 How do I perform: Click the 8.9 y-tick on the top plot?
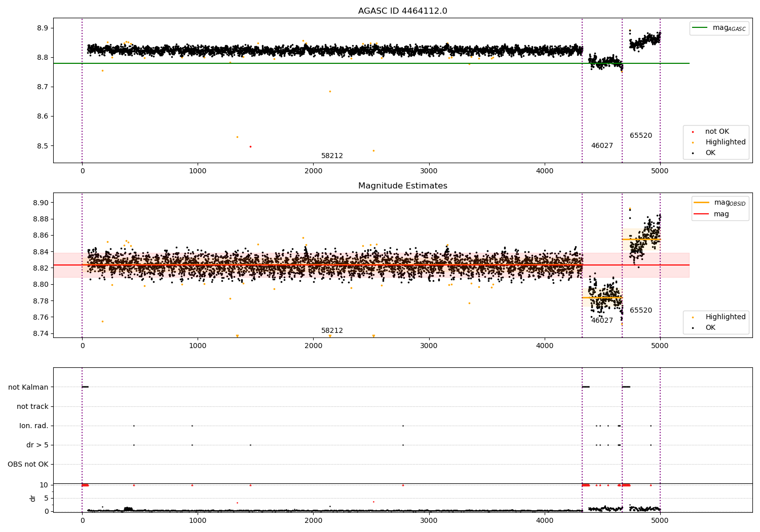[43, 28]
